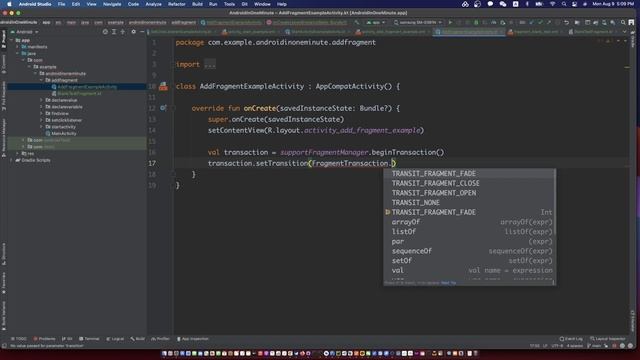Expand the declarevalue package
Screen dimensions: 640x360
click(41, 100)
